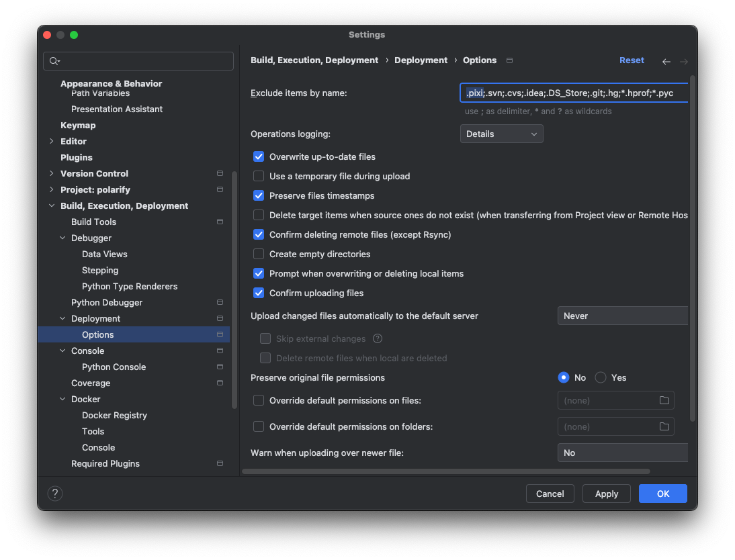Click the settings tree vertical scrollbar
The width and height of the screenshot is (735, 560).
click(x=234, y=291)
